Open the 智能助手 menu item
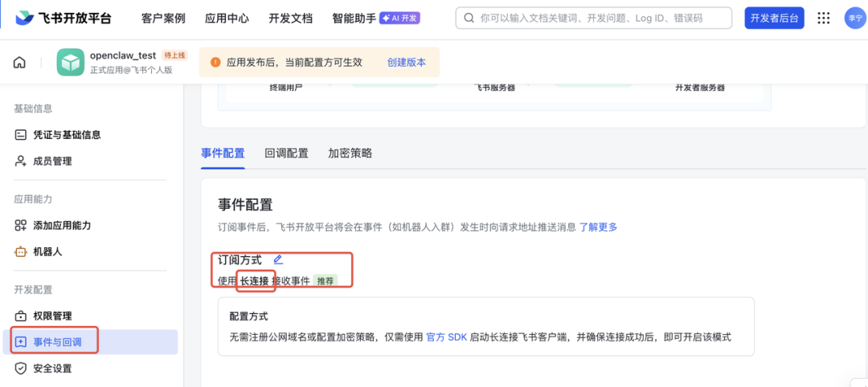 (354, 18)
